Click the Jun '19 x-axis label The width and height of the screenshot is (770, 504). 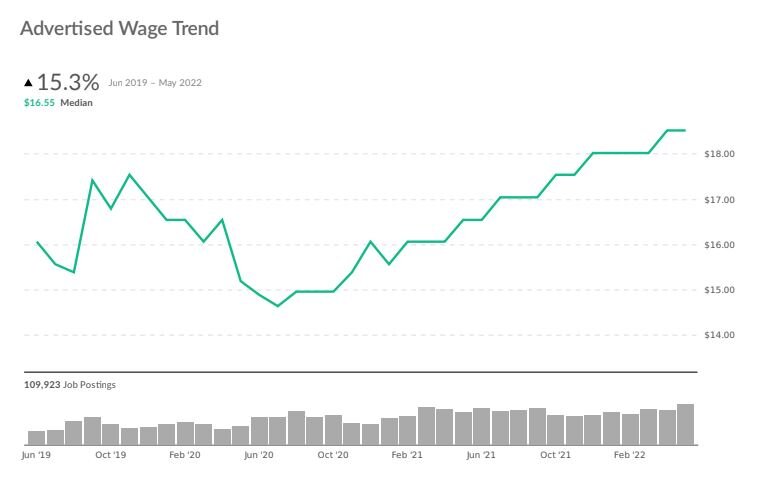[36, 455]
